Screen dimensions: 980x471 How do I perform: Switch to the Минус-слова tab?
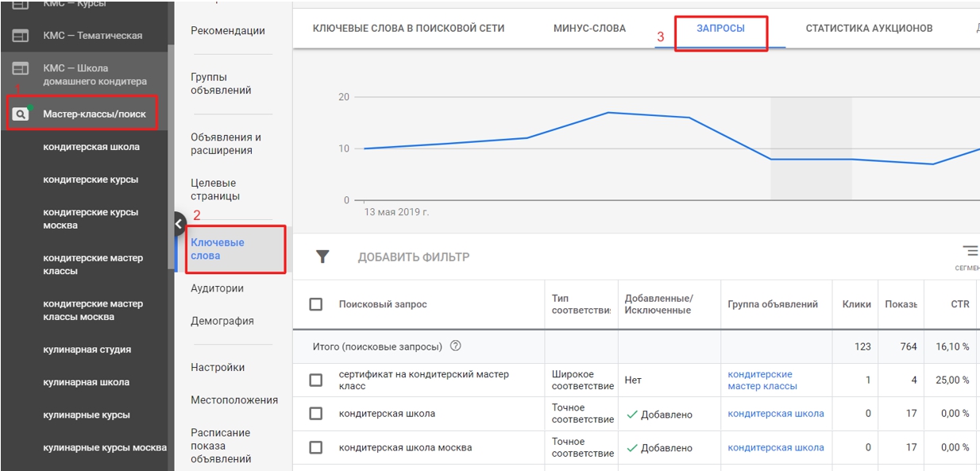click(589, 29)
